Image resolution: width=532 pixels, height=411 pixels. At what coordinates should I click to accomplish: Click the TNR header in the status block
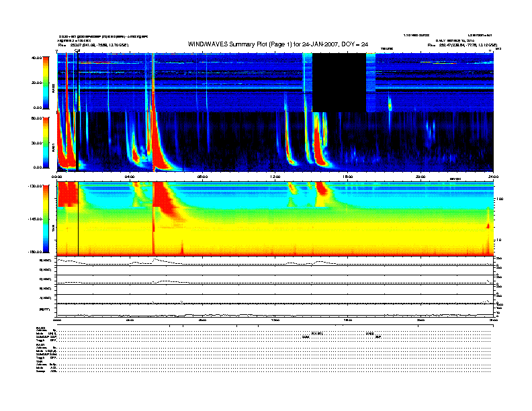[x=39, y=361]
